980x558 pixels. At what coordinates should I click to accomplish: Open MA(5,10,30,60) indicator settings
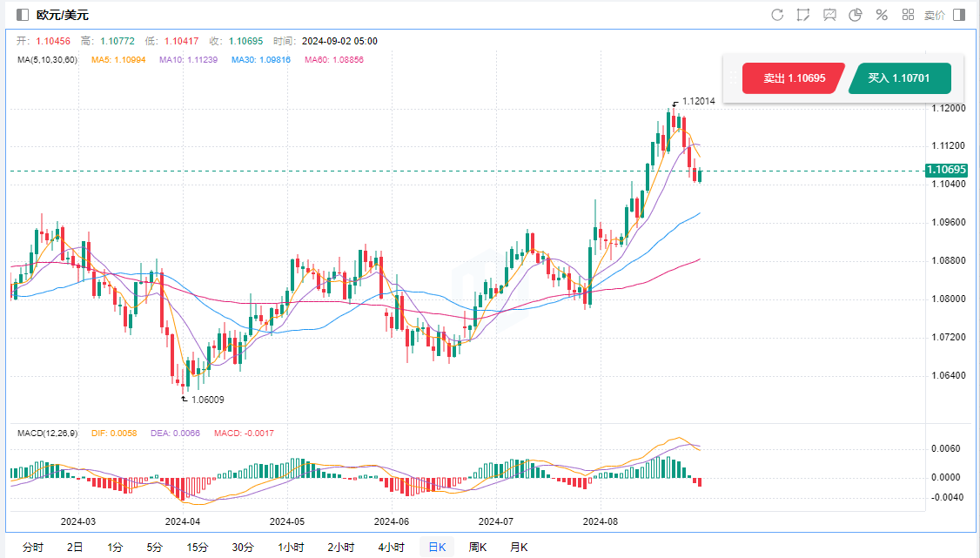(47, 59)
